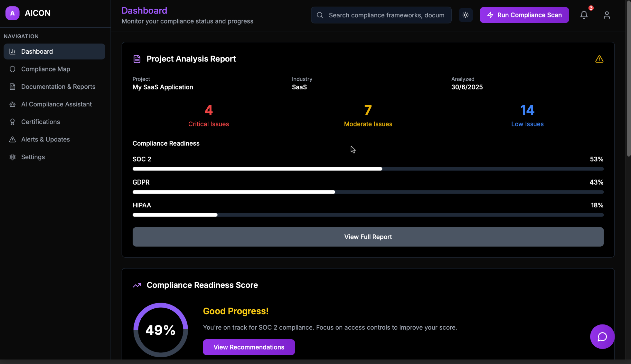Select Certifications in navigation
631x364 pixels.
(41, 122)
